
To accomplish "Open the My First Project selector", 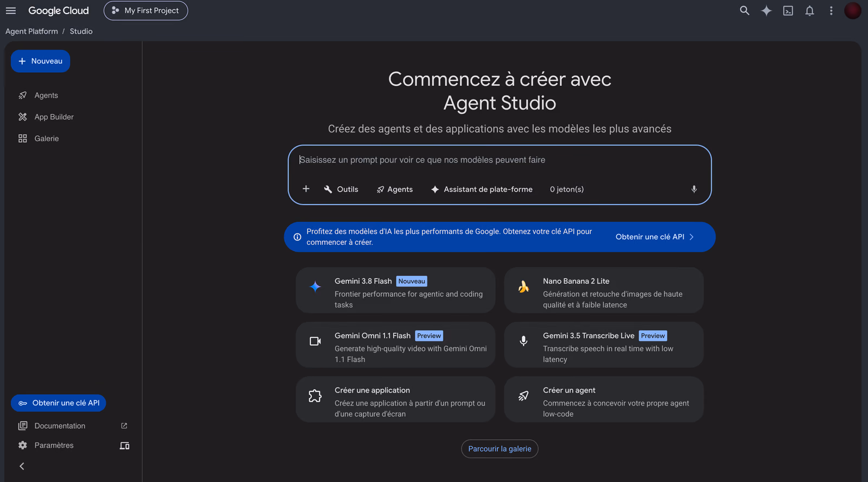I will point(145,10).
